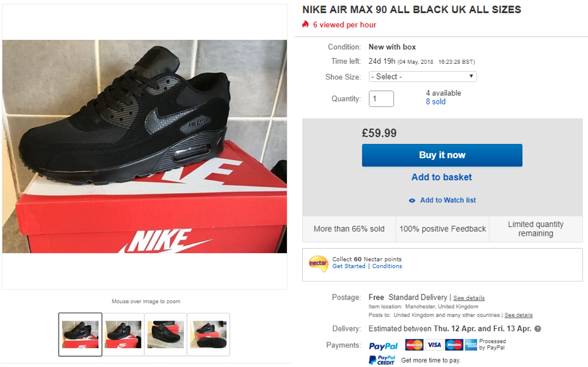Click the Maestro payment icon
588x367 pixels.
[454, 344]
